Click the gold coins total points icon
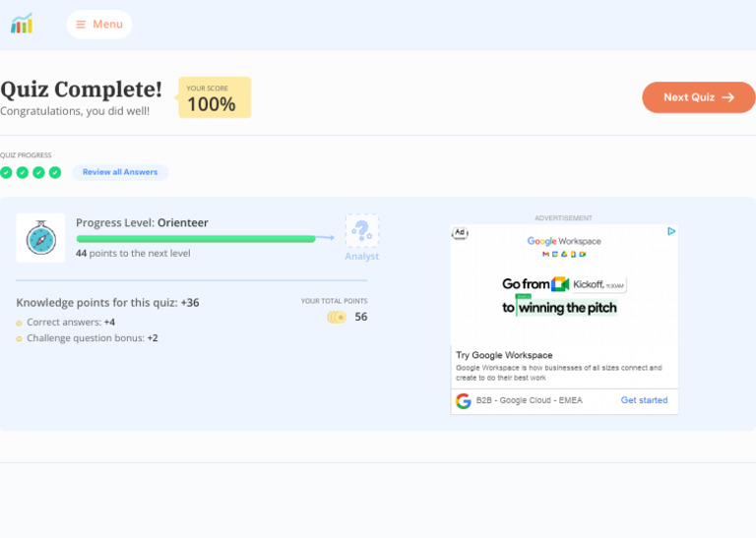The width and height of the screenshot is (756, 538). [337, 317]
